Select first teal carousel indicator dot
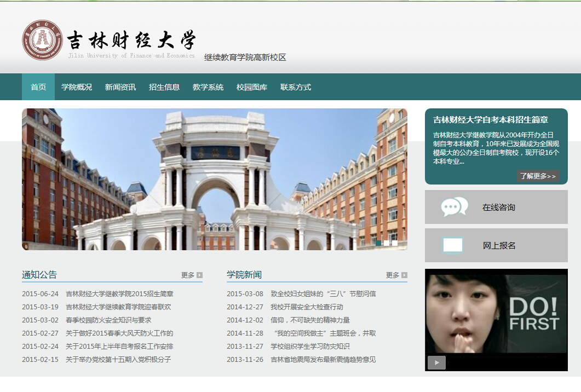 coord(378,243)
